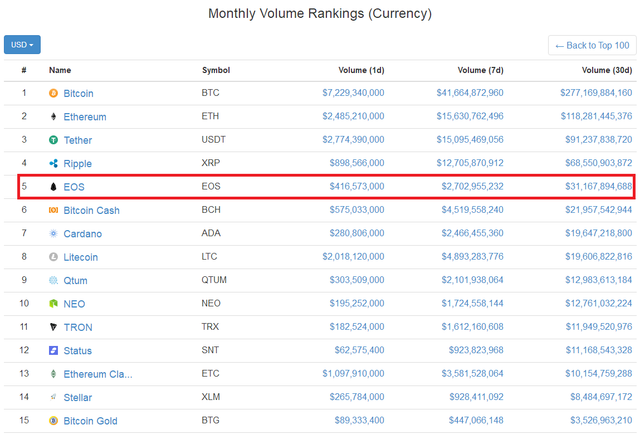
Task: Click the Cardano logo icon
Action: pyautogui.click(x=54, y=233)
